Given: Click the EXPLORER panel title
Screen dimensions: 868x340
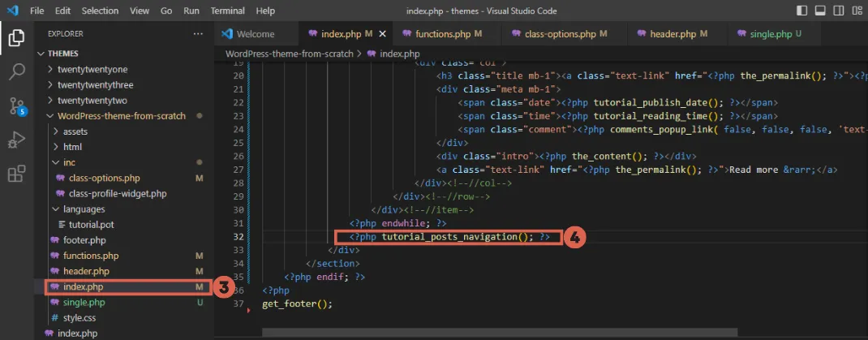Looking at the screenshot, I should [x=66, y=34].
